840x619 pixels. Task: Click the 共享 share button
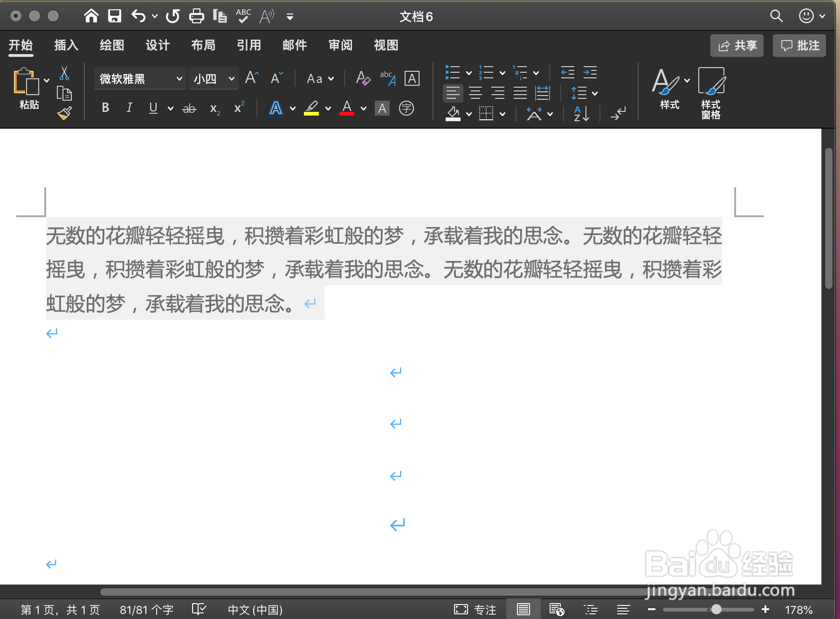coord(737,45)
